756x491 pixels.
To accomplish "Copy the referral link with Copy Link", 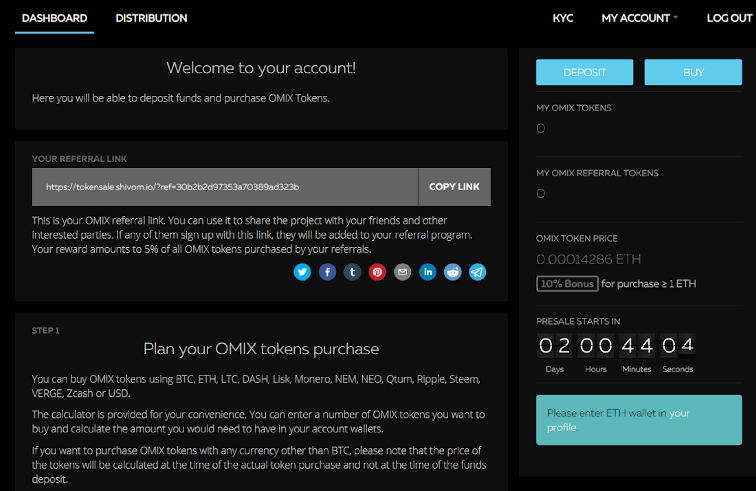I will (x=454, y=187).
